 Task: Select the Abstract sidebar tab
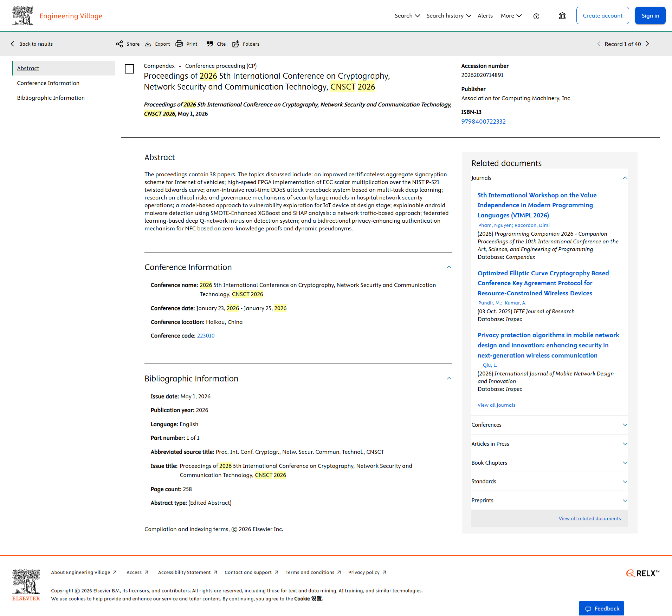click(64, 68)
